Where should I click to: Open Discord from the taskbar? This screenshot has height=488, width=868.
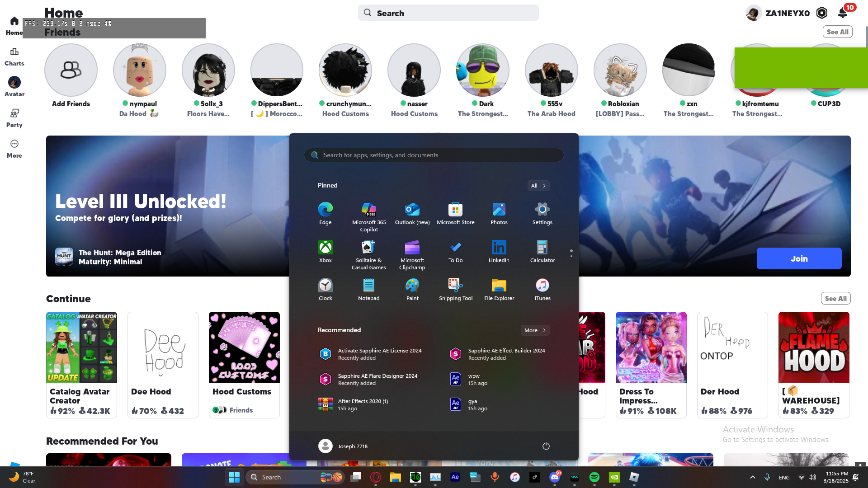[x=554, y=477]
